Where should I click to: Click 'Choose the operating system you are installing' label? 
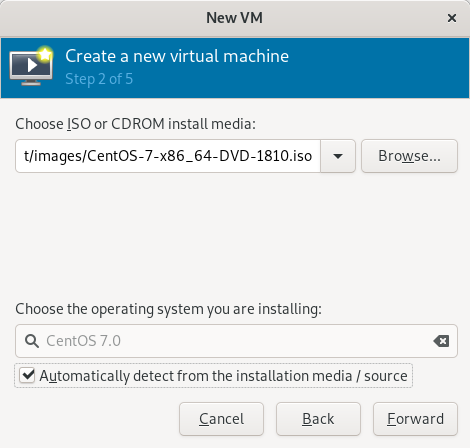[x=168, y=309]
